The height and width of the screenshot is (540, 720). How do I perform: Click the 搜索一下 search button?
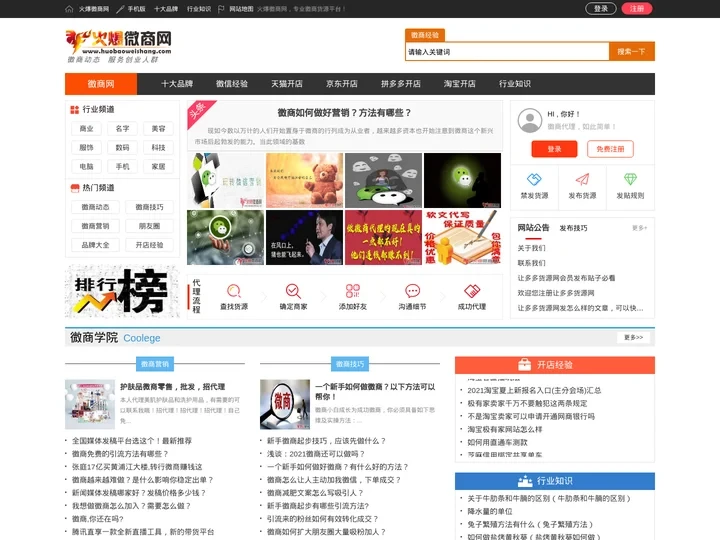[x=631, y=52]
